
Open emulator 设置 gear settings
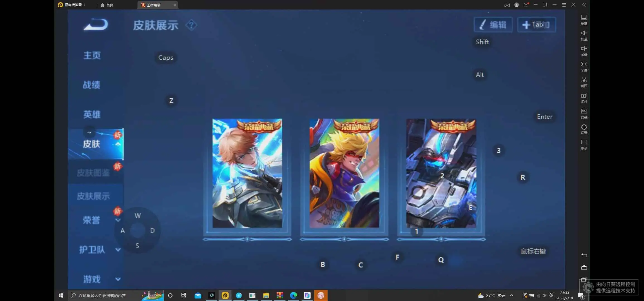coord(584,129)
